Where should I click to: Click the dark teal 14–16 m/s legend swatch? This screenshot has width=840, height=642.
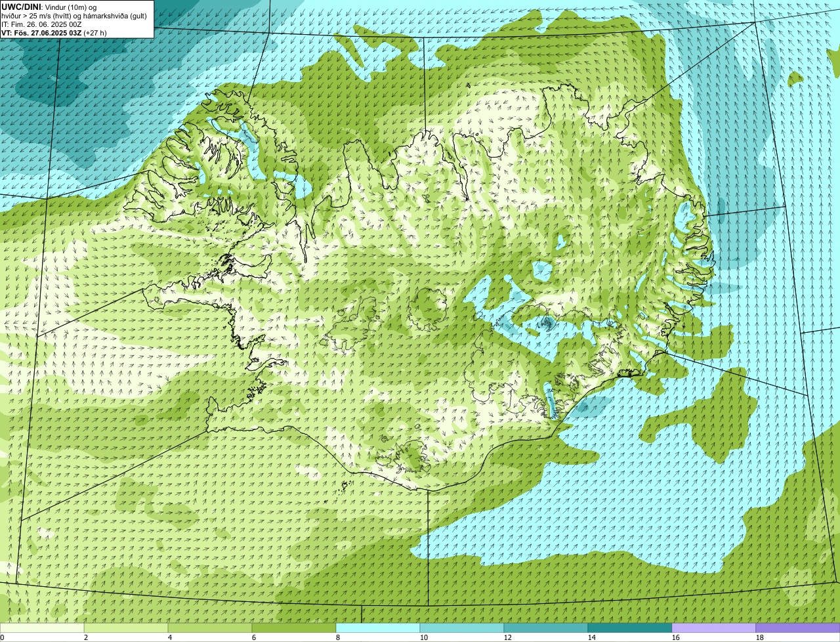[x=630, y=628]
